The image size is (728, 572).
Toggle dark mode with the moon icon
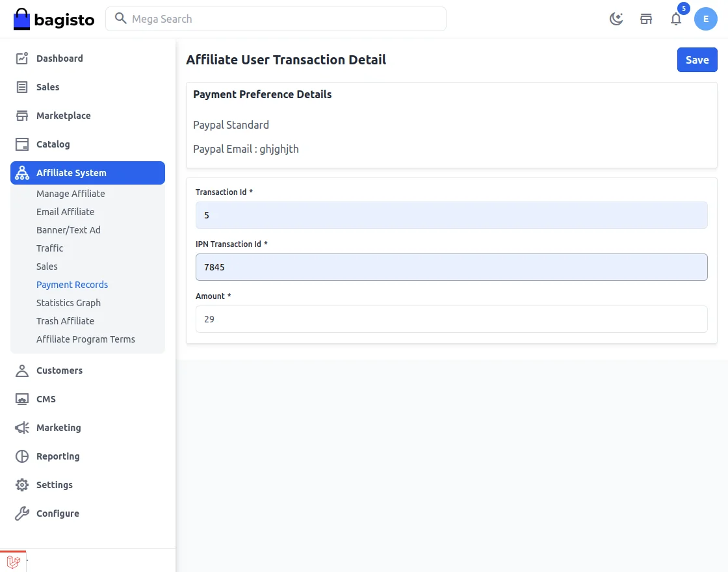tap(616, 19)
